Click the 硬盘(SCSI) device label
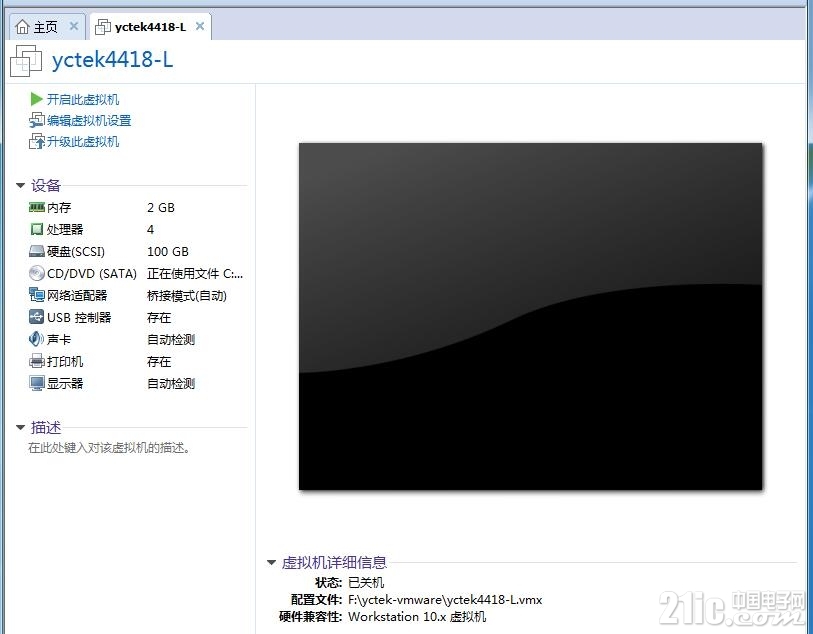 [x=76, y=251]
